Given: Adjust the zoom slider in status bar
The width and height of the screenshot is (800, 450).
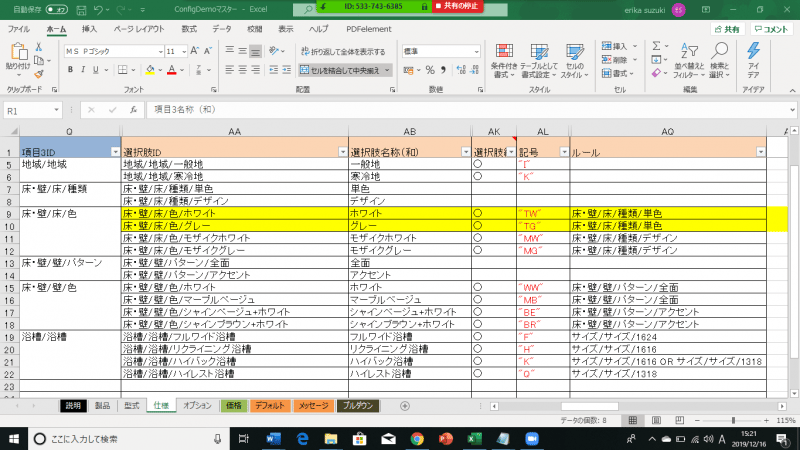Looking at the screenshot, I should pos(733,420).
